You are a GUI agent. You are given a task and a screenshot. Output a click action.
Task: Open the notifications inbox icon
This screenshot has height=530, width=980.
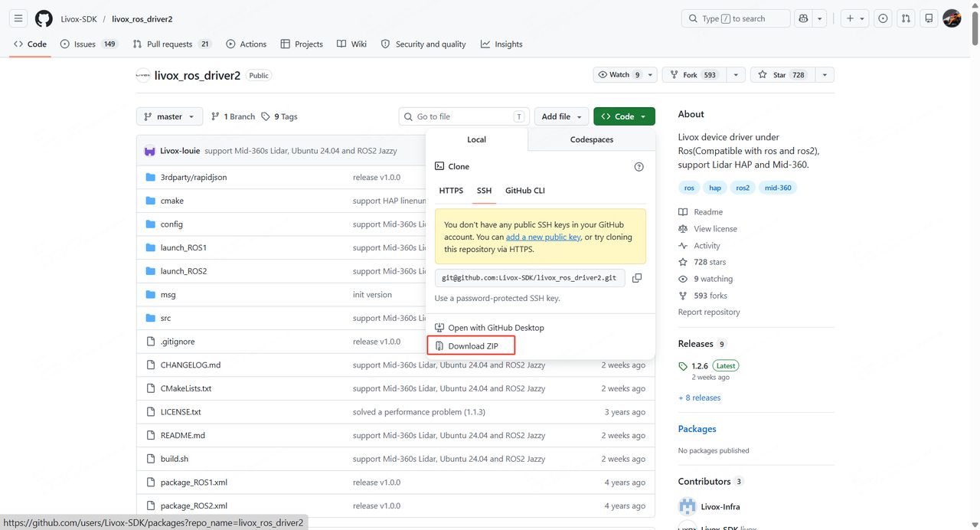[x=929, y=18]
